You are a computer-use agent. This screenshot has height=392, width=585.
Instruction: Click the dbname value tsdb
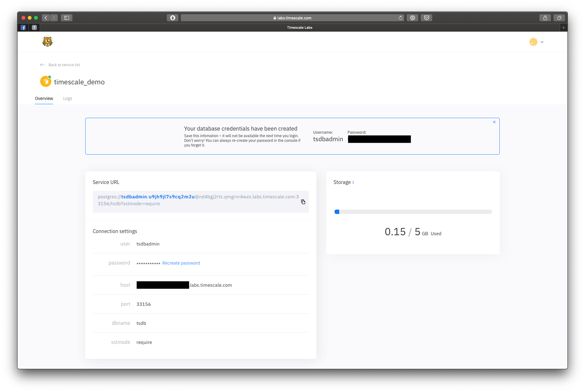[x=141, y=323]
